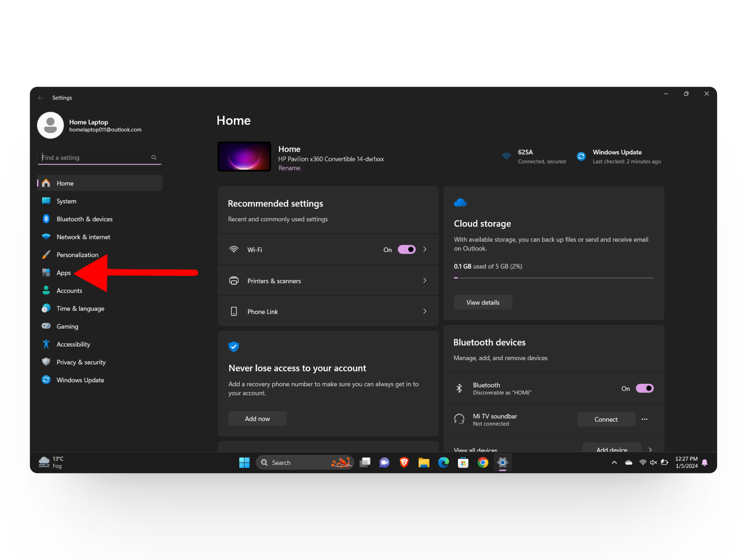
Task: Click the cloud storage usage bar
Action: (x=553, y=278)
